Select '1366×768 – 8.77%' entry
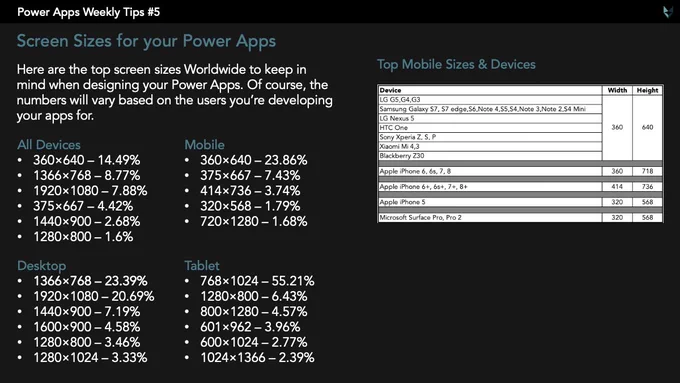680x383 pixels. [86, 175]
